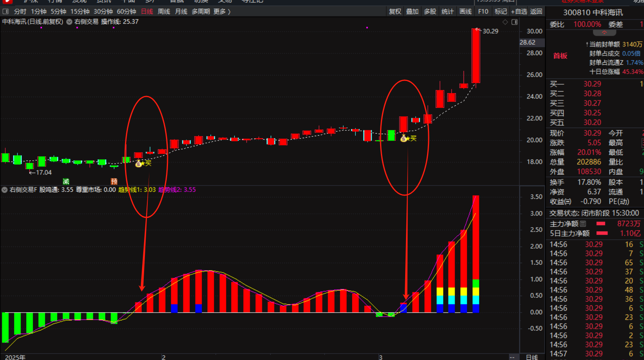Click the green 减 marker icon

click(x=66, y=181)
